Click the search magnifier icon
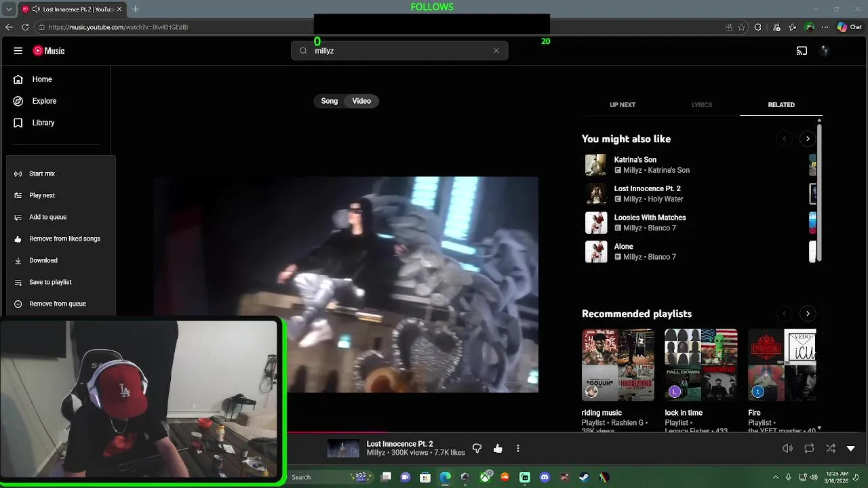 (303, 51)
